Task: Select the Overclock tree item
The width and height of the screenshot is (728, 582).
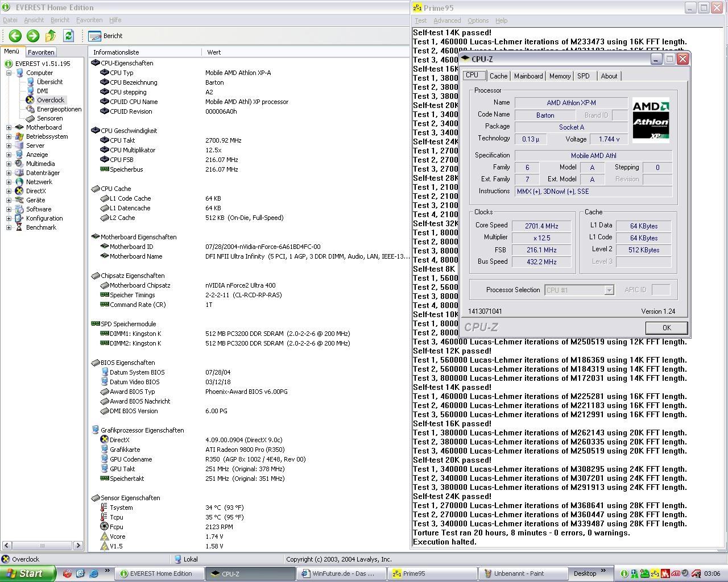Action: [51, 100]
